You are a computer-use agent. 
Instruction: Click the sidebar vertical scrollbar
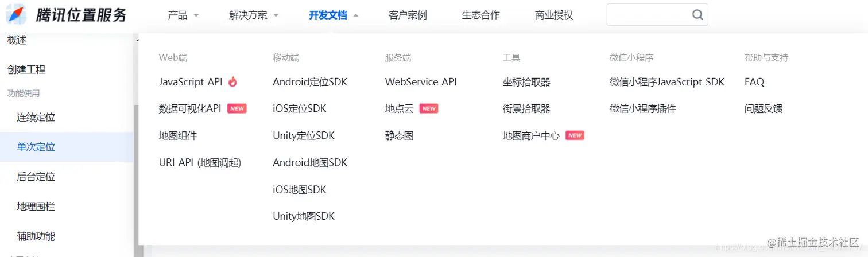coord(137,181)
